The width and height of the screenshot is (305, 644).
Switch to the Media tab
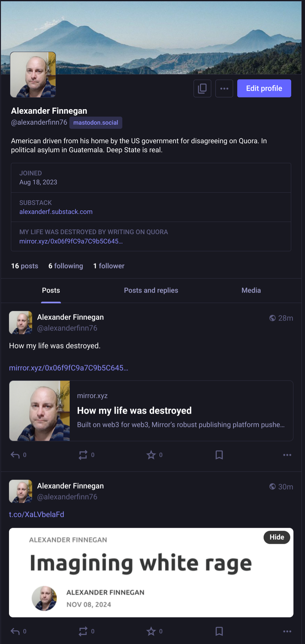point(251,290)
